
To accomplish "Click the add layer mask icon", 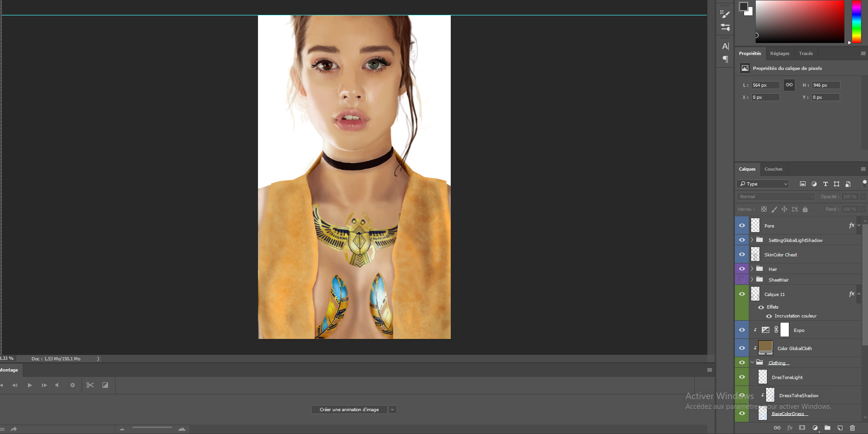I will click(802, 427).
